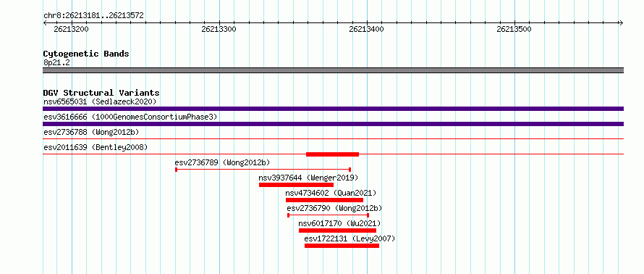Select the purple bar for esv3616666
Viewport: 644px width, 274px height.
coord(333,124)
